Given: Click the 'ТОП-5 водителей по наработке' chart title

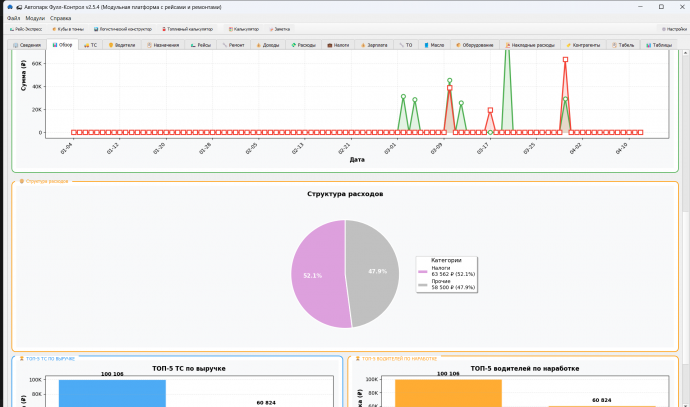Looking at the screenshot, I should click(525, 369).
